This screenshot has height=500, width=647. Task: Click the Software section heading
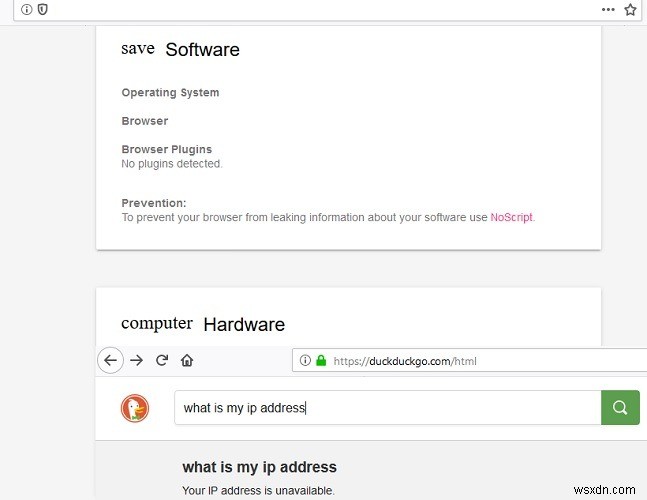click(x=202, y=49)
